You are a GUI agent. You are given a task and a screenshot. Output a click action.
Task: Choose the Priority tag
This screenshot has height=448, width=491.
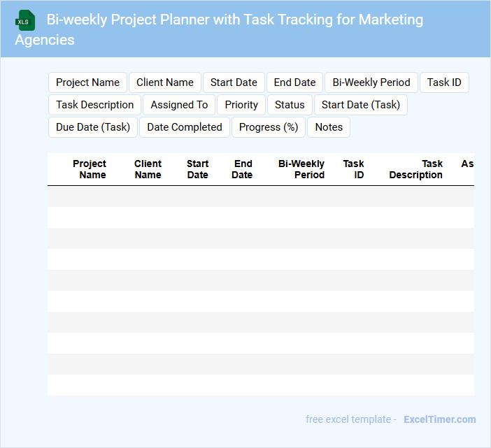[x=241, y=105]
